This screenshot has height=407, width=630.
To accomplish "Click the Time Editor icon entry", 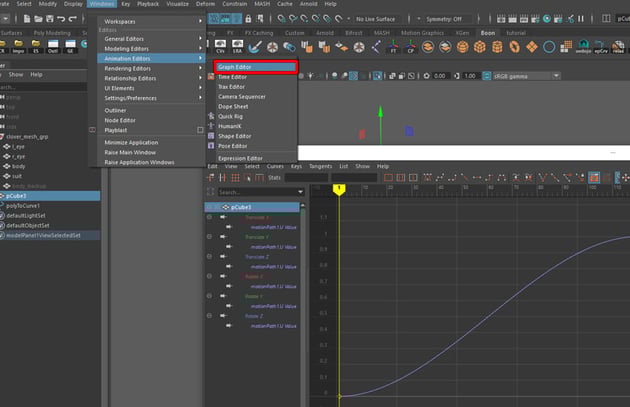I will pyautogui.click(x=233, y=76).
